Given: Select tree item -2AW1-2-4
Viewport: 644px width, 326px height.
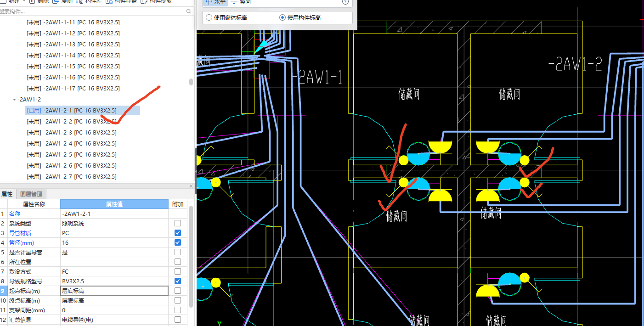Looking at the screenshot, I should coord(72,143).
